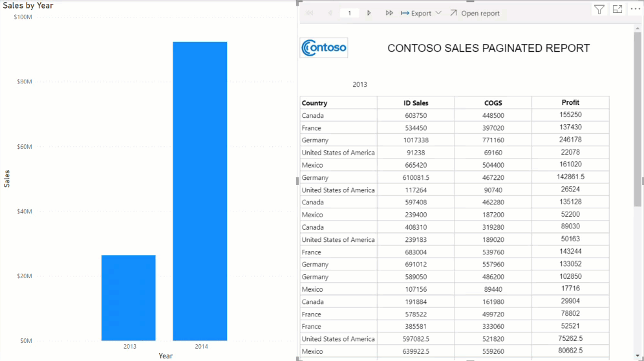This screenshot has width=644, height=361.
Task: Click COGS value 397020
Action: (493, 128)
